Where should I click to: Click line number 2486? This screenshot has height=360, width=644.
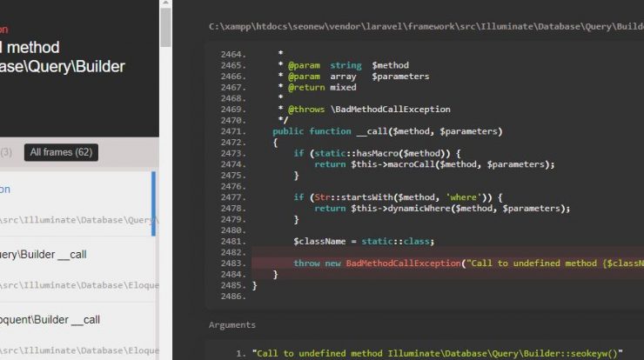(x=233, y=297)
